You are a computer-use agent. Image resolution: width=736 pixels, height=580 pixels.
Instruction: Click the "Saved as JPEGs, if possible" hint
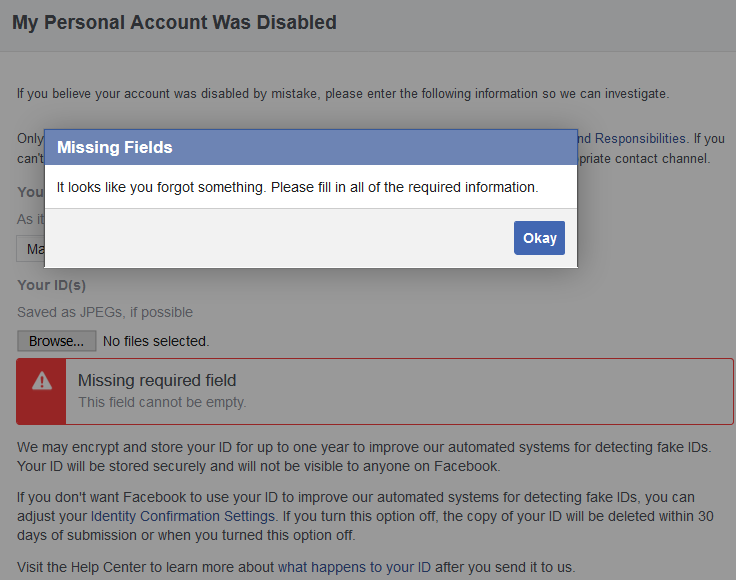pyautogui.click(x=105, y=312)
